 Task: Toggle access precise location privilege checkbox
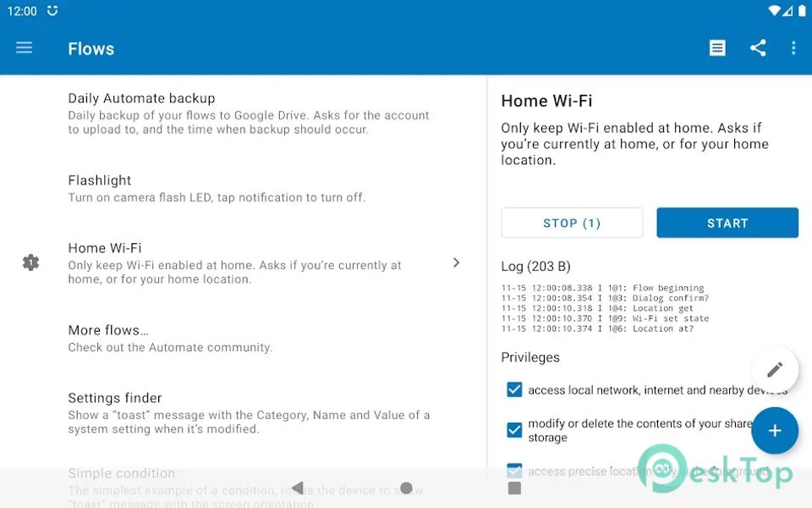[514, 468]
